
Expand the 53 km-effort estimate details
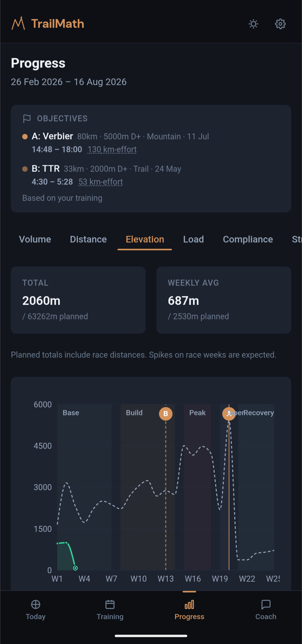pos(100,181)
